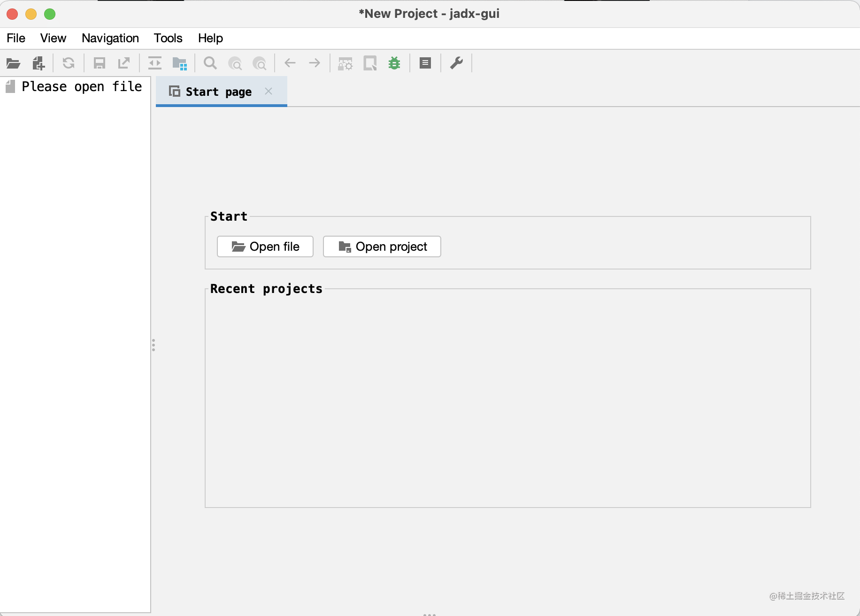Click the Open project button

coord(382,246)
